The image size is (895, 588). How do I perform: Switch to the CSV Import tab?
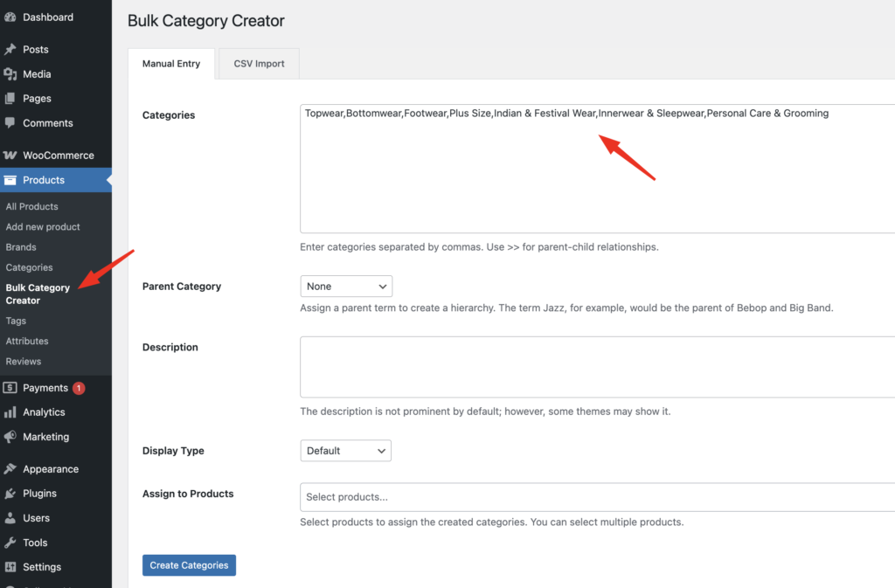coord(259,63)
